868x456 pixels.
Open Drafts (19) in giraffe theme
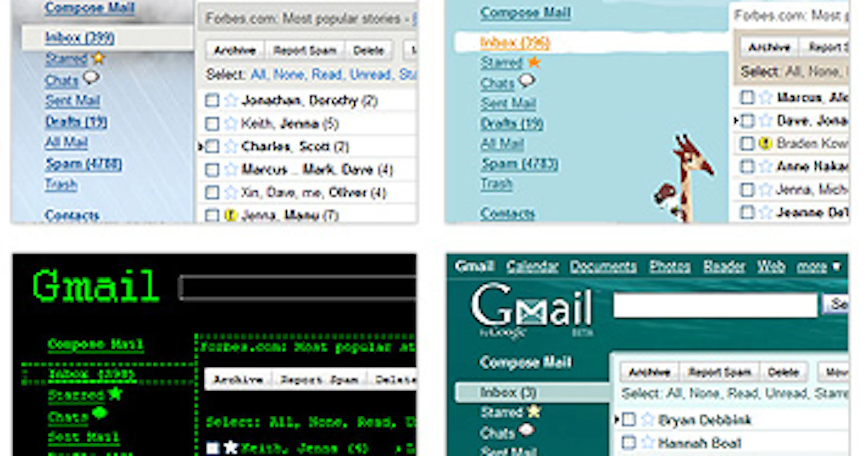click(x=512, y=124)
